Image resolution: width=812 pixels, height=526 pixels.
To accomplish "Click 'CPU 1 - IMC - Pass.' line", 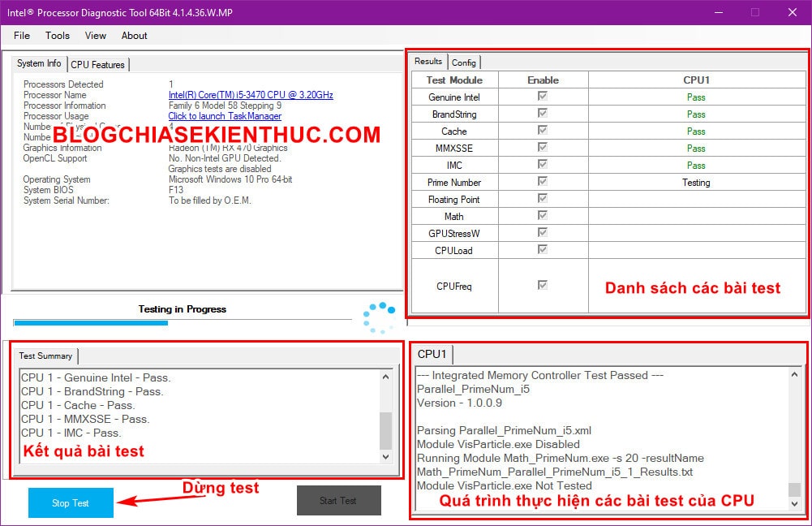I will 71,433.
